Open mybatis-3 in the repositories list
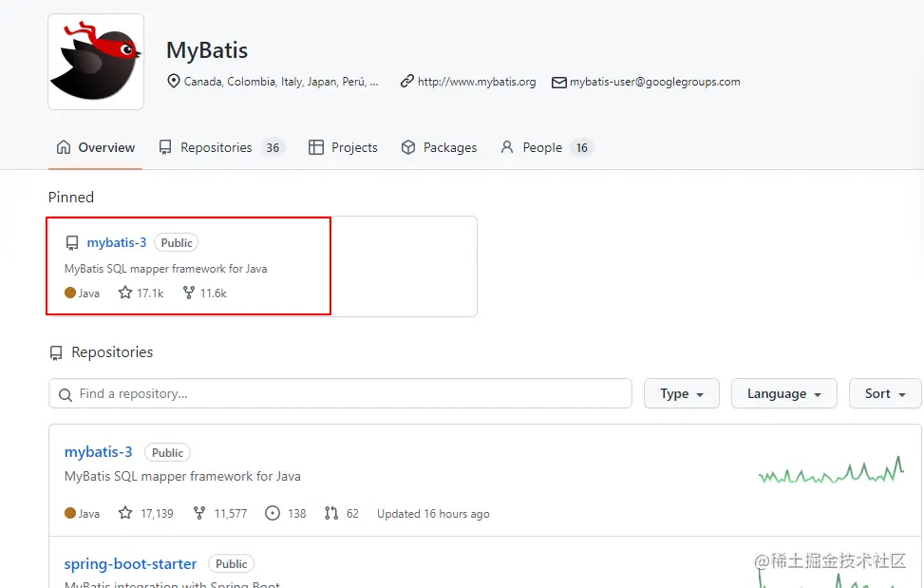The height and width of the screenshot is (588, 924). point(99,452)
